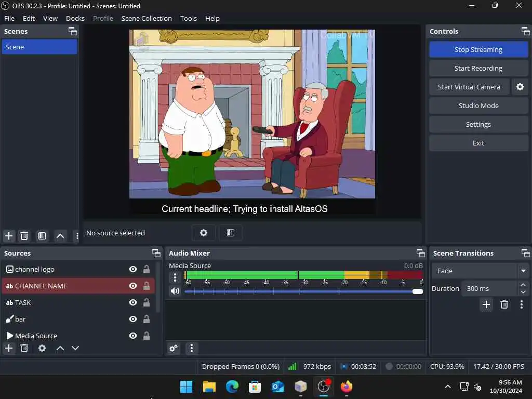The width and height of the screenshot is (532, 399).
Task: Open scene filters icon in Scenes panel
Action: pos(42,236)
